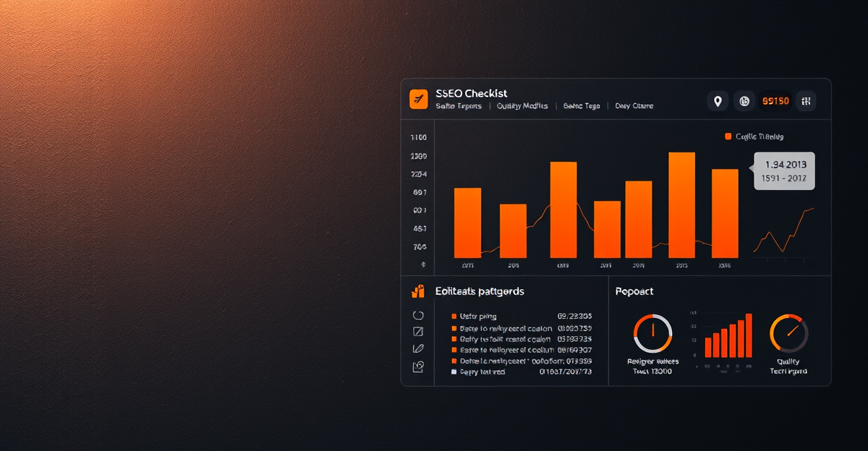The image size is (868, 451).
Task: Open the fourth tab starting with 'Dwy'
Action: tap(634, 106)
